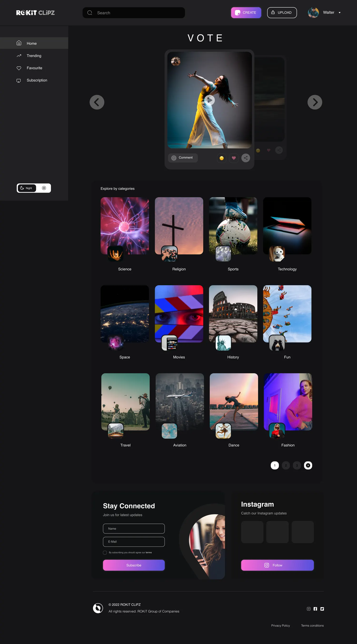The height and width of the screenshot is (644, 357).
Task: Open Home in the sidebar menu
Action: (x=34, y=43)
